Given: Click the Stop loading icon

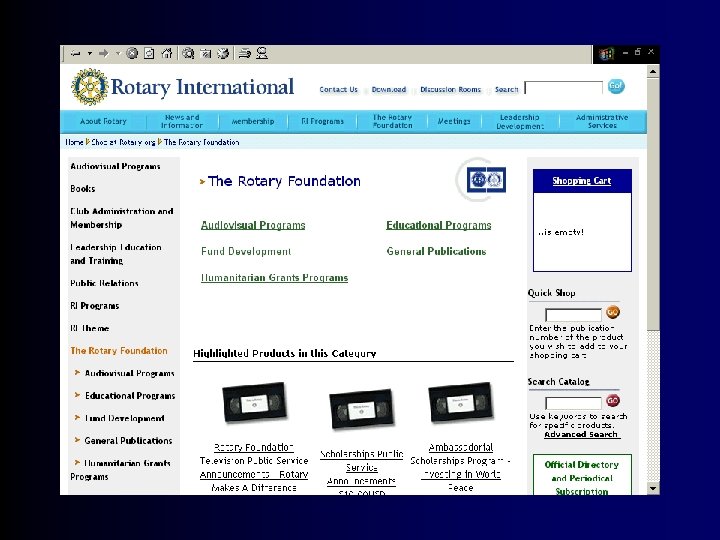Looking at the screenshot, I should coord(132,54).
